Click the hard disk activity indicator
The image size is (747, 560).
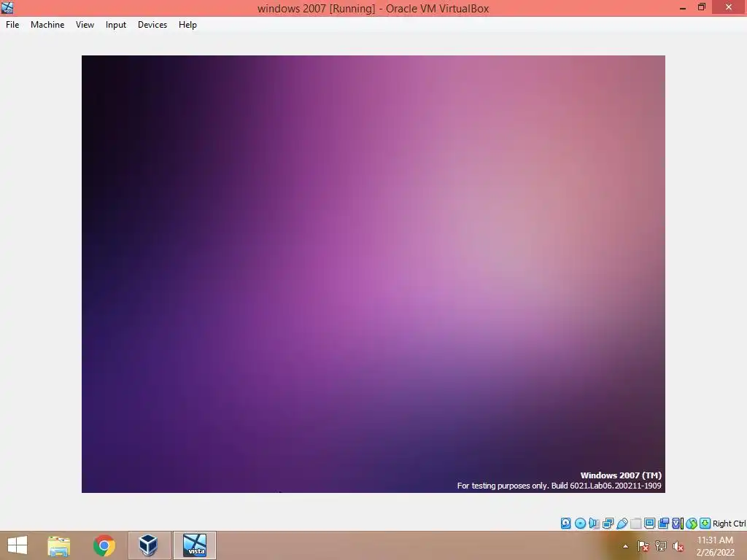[x=565, y=524]
